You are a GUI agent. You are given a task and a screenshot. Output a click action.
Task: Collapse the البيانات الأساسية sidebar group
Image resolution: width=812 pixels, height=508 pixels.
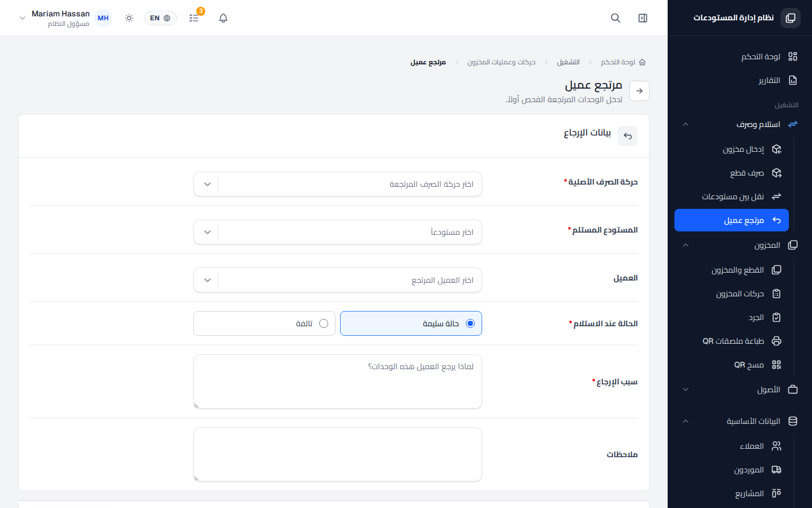(740, 421)
